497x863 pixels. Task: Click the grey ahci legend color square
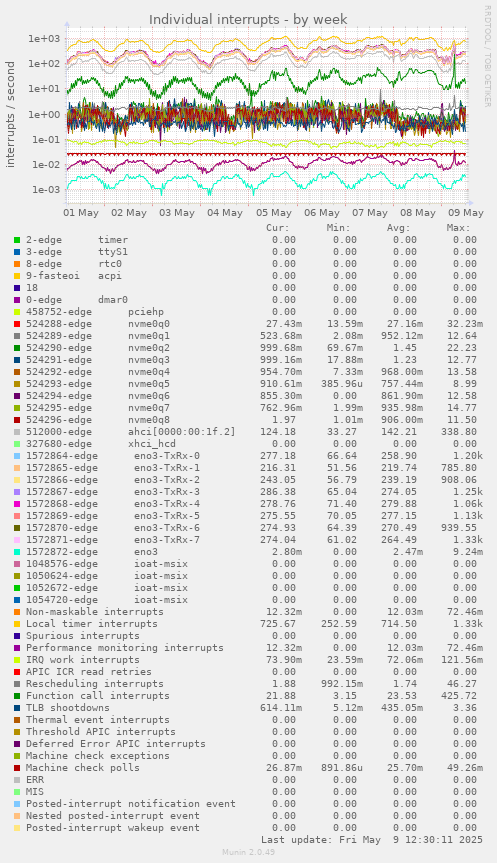(x=17, y=432)
